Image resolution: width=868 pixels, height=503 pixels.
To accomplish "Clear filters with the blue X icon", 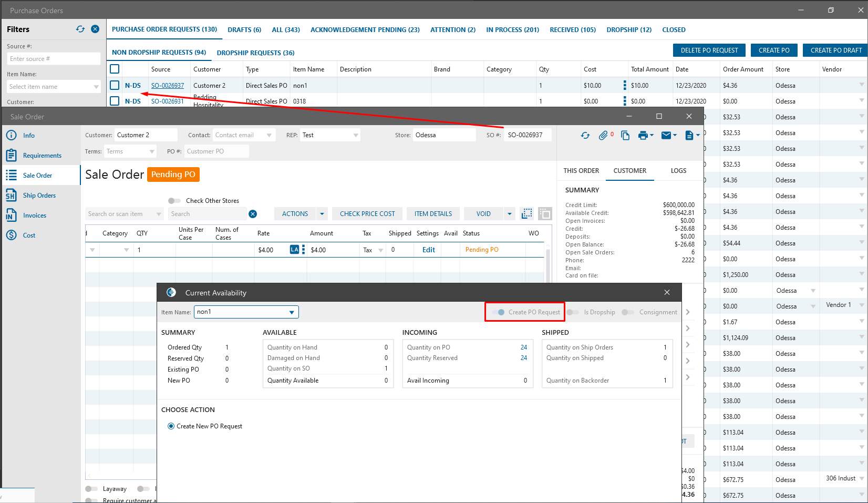I will point(95,29).
